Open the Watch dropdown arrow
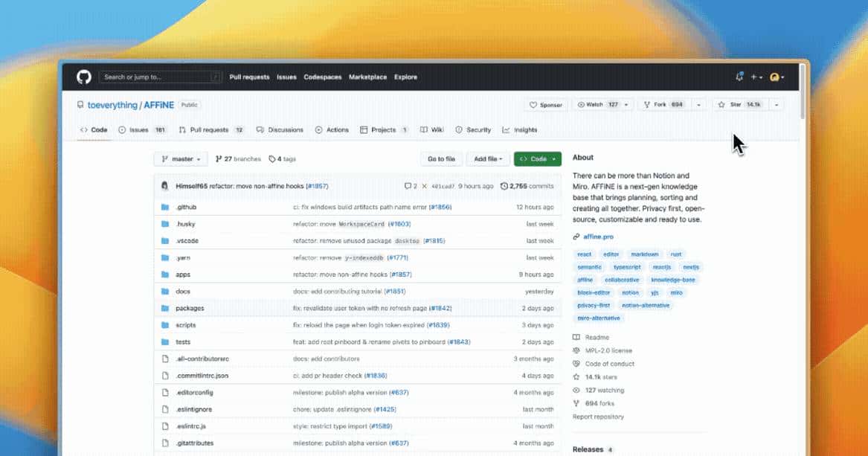The image size is (868, 456). coord(627,105)
